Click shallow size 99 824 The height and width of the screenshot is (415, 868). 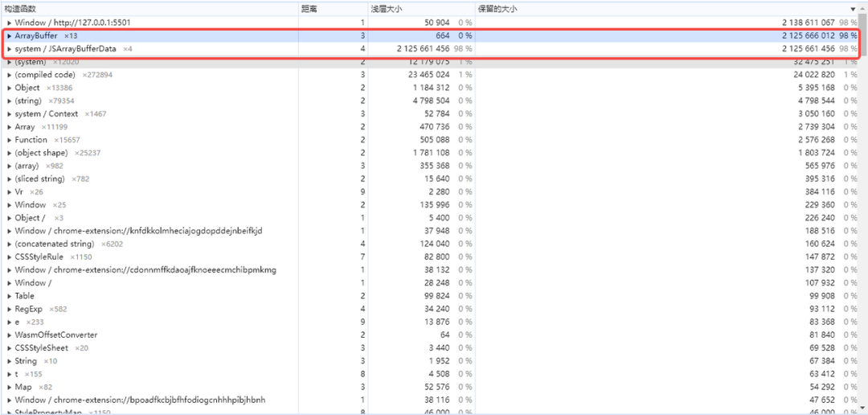pos(437,296)
